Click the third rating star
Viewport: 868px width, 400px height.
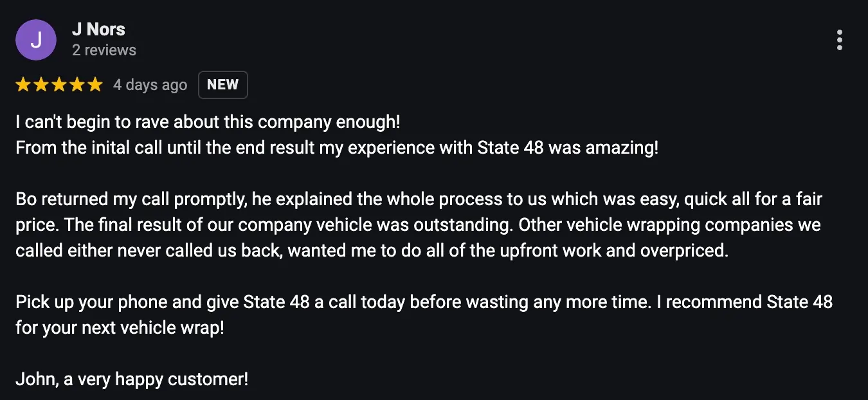(x=59, y=84)
